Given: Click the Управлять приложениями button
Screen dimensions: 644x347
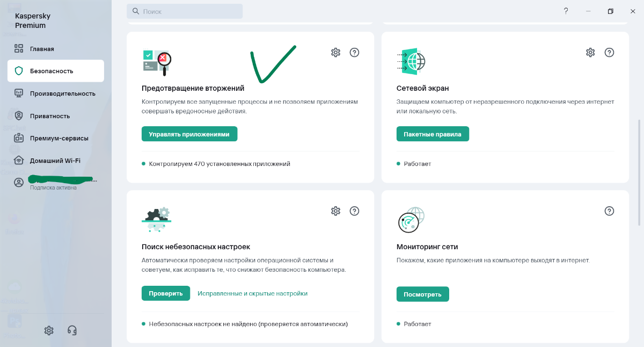Looking at the screenshot, I should coord(189,134).
